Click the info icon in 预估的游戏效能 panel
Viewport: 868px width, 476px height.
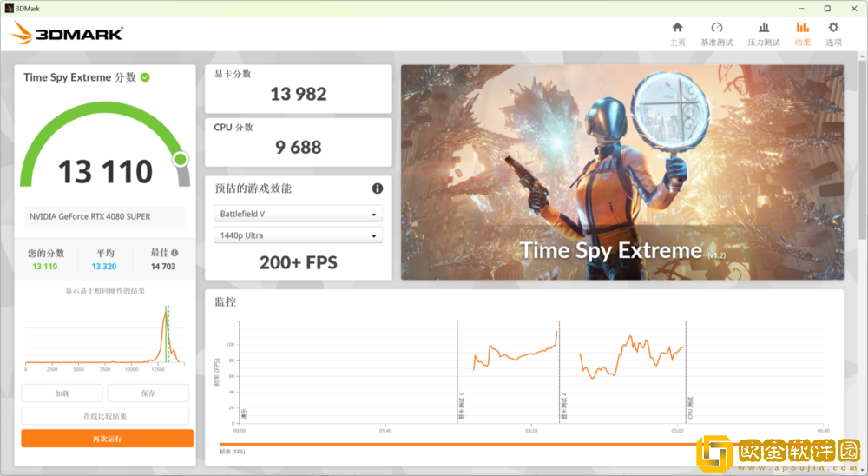[378, 188]
